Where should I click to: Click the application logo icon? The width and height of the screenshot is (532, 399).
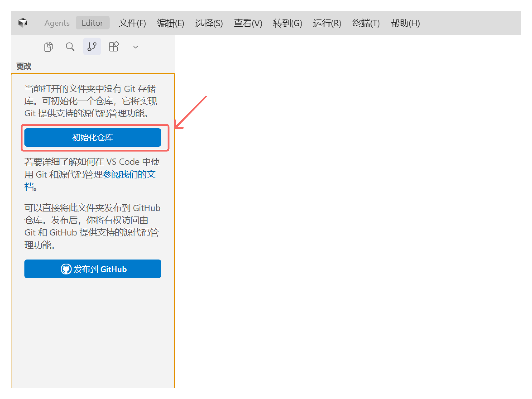[23, 22]
